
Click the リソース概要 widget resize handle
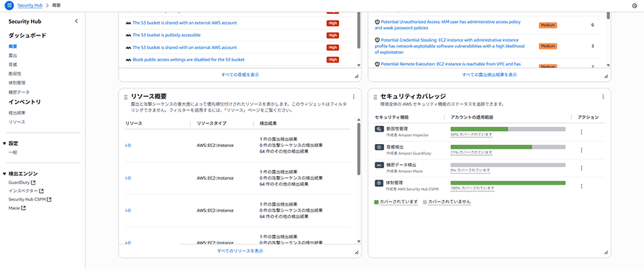[357, 253]
